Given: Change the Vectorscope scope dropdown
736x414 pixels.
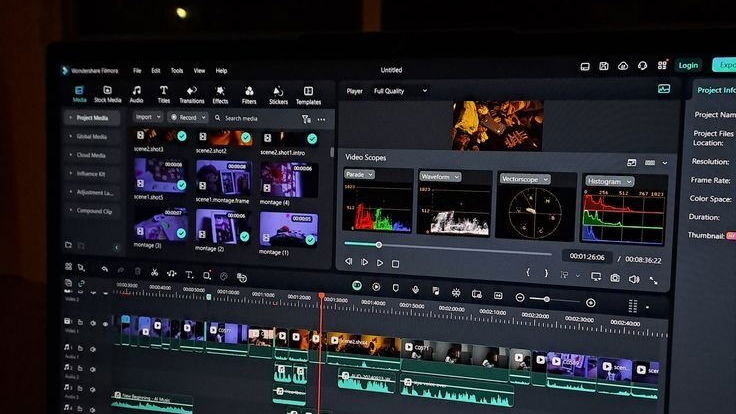Looking at the screenshot, I should pos(524,179).
